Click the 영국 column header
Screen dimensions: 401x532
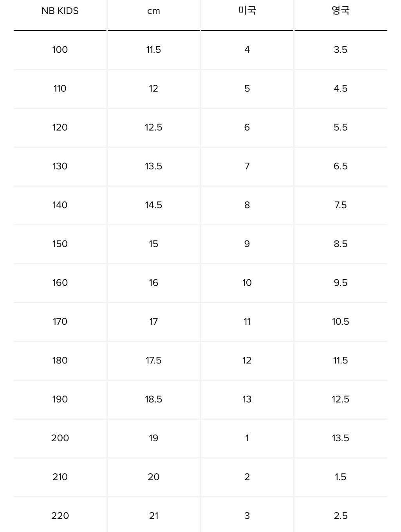(341, 11)
